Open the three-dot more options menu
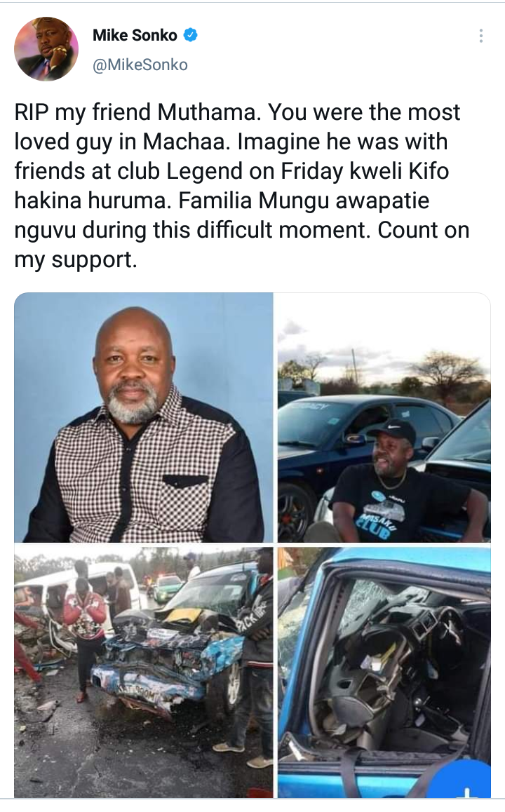Viewport: 505px width, 812px height. [481, 36]
